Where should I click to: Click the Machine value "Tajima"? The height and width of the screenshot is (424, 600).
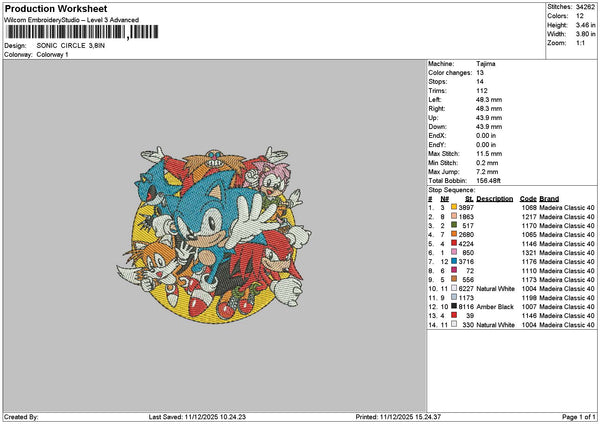[486, 64]
